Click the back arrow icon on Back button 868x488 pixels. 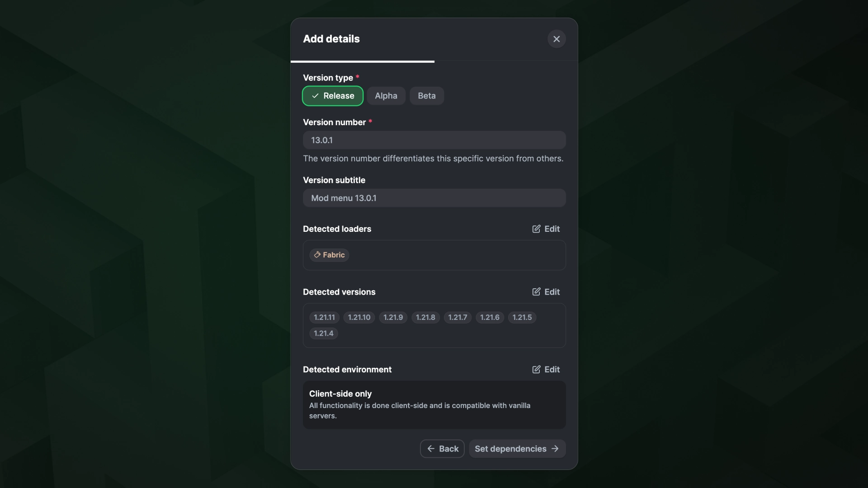click(431, 449)
